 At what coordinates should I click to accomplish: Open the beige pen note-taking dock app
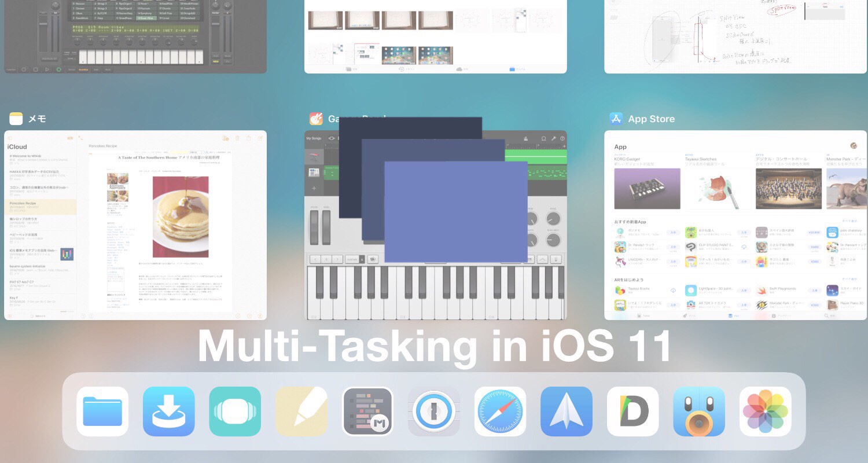tap(301, 411)
